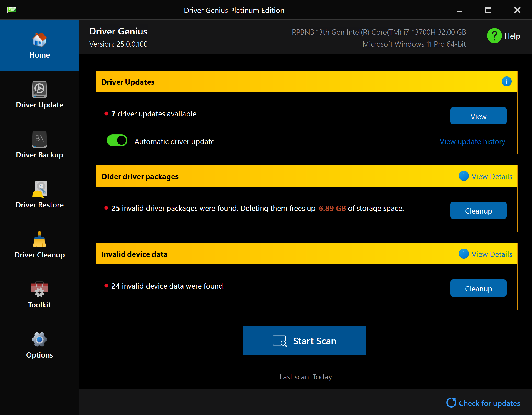The width and height of the screenshot is (532, 415).
Task: Open View update history link
Action: point(472,142)
